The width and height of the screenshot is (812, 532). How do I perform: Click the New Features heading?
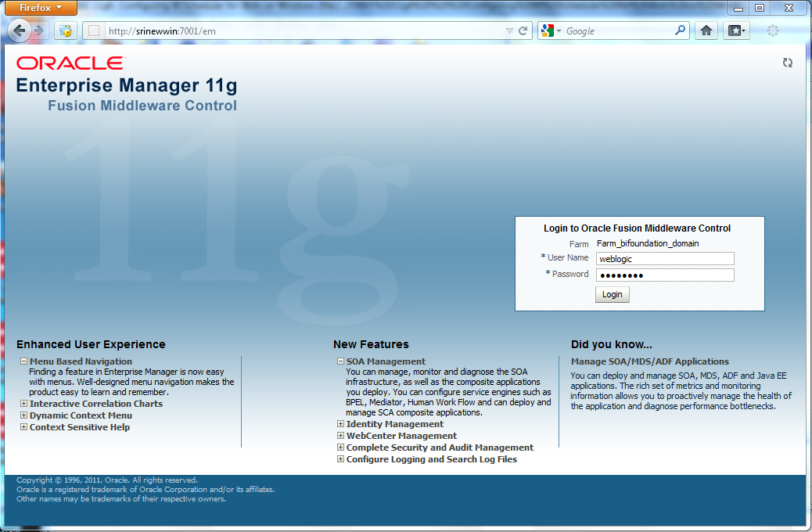371,344
